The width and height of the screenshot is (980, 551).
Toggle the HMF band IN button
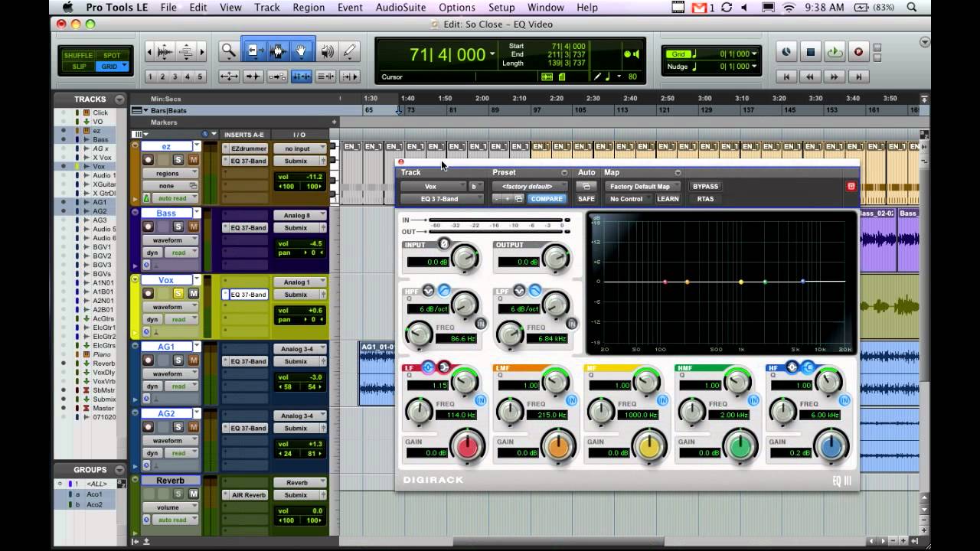(x=753, y=400)
